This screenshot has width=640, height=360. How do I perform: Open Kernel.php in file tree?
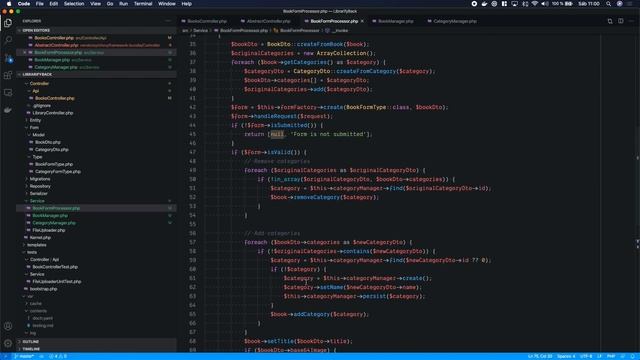pyautogui.click(x=40, y=238)
